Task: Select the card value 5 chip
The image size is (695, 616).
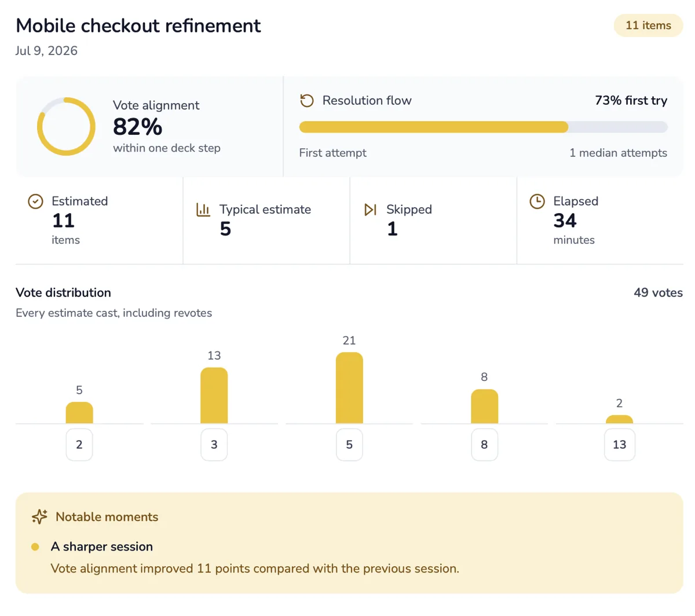Action: [349, 445]
